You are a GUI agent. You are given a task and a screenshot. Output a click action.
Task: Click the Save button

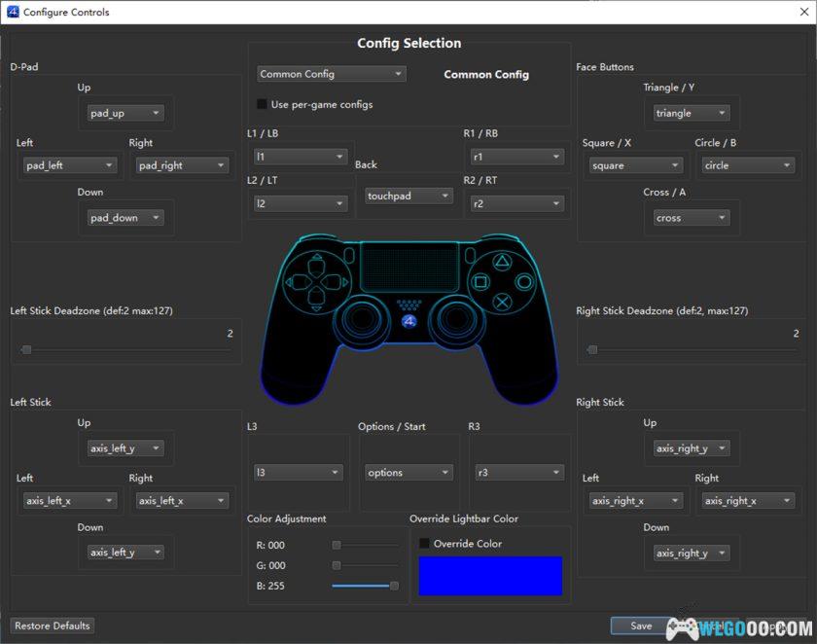click(640, 626)
